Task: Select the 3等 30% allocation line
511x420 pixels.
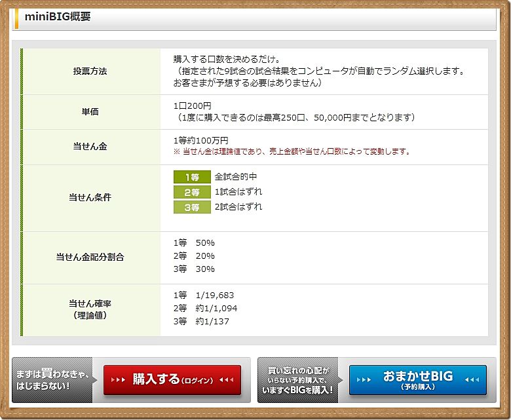Action: [x=194, y=269]
